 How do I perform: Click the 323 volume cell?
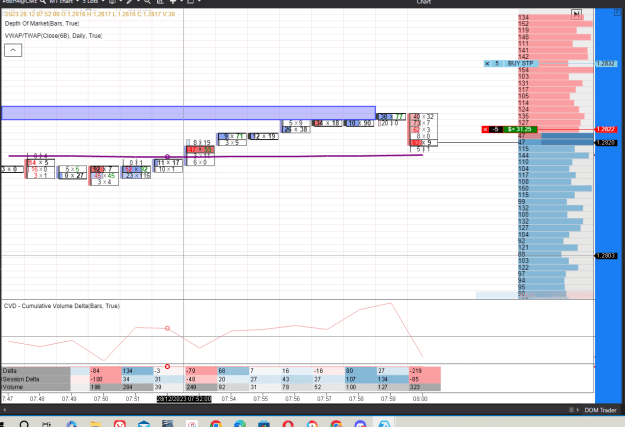pyautogui.click(x=425, y=387)
